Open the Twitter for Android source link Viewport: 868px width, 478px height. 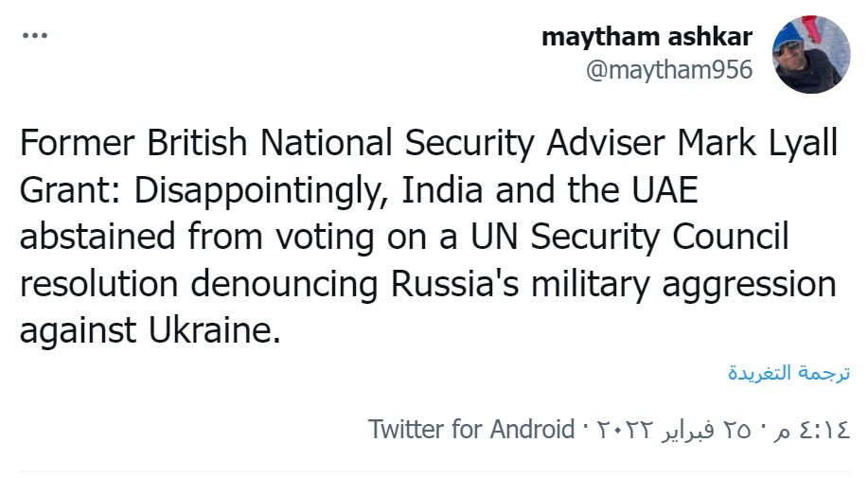click(471, 429)
